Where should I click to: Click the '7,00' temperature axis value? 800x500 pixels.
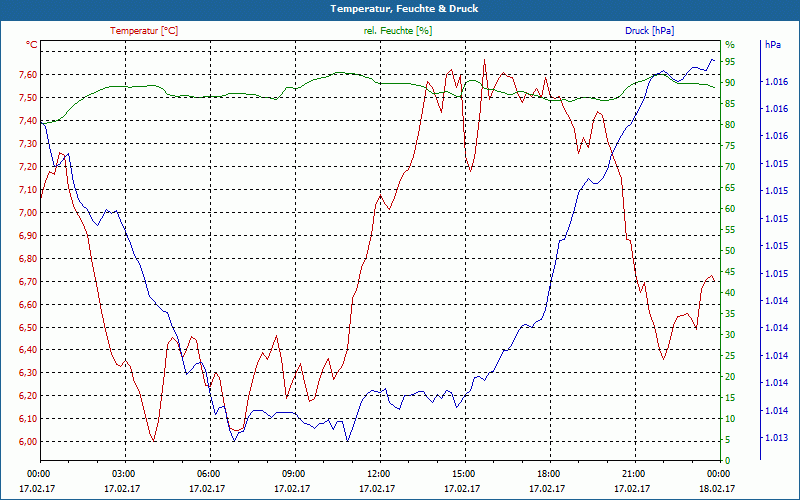[28, 213]
